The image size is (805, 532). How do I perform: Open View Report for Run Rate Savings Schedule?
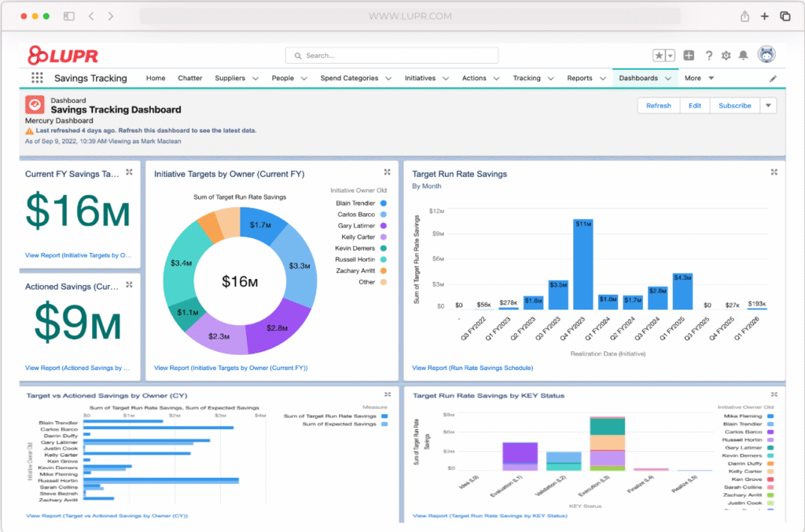click(472, 366)
